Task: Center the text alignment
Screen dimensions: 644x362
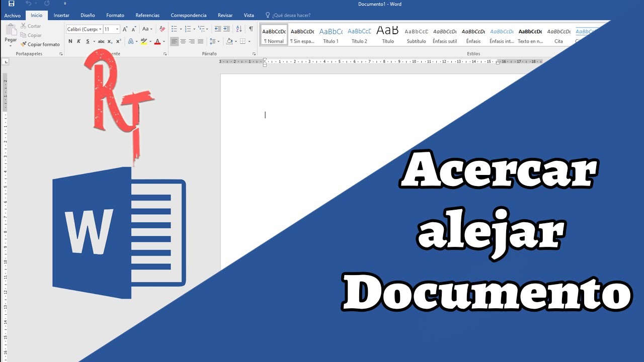Action: 183,41
